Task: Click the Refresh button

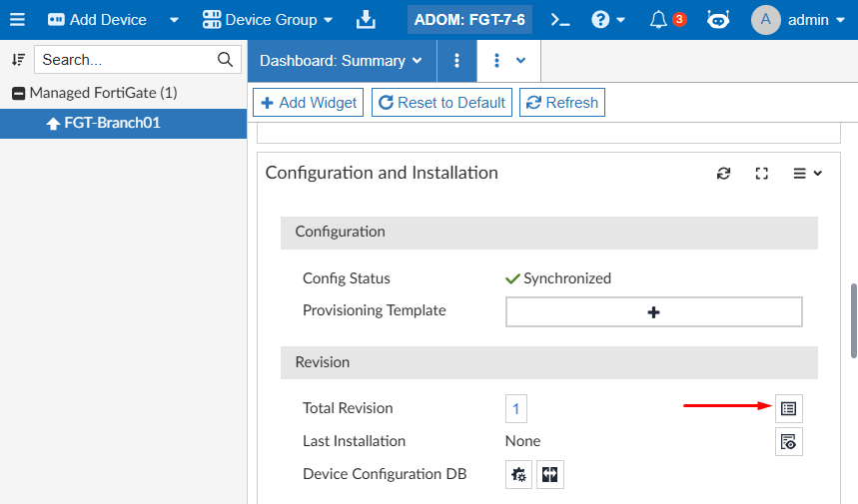Action: click(562, 102)
